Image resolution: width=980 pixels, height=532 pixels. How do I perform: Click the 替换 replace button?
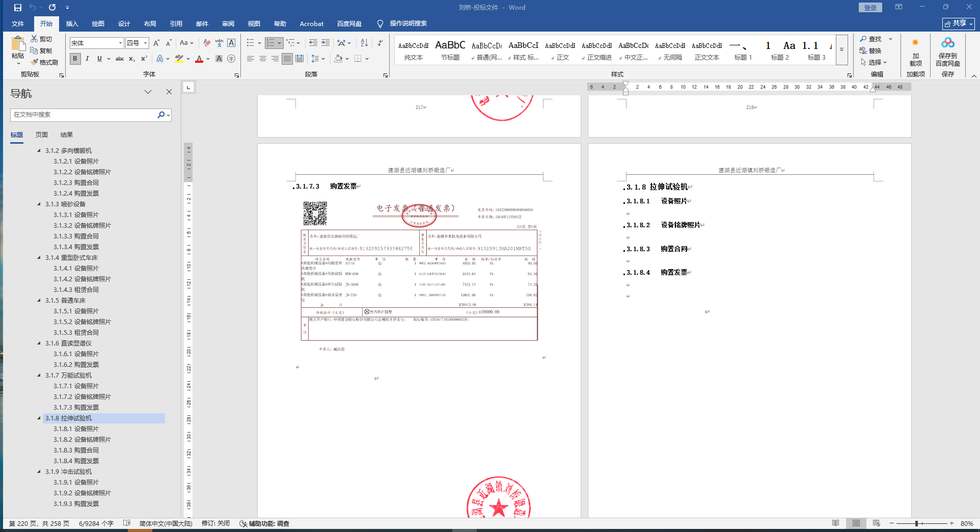point(870,50)
